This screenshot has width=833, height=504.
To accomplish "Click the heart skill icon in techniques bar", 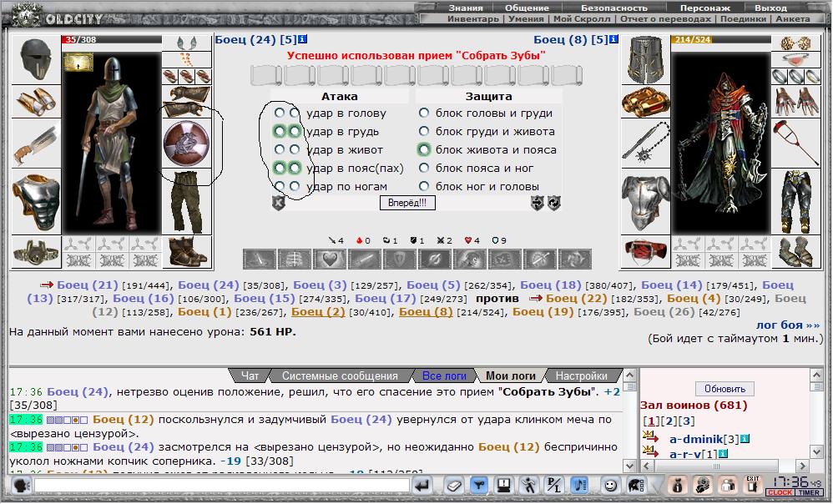I will click(x=330, y=260).
